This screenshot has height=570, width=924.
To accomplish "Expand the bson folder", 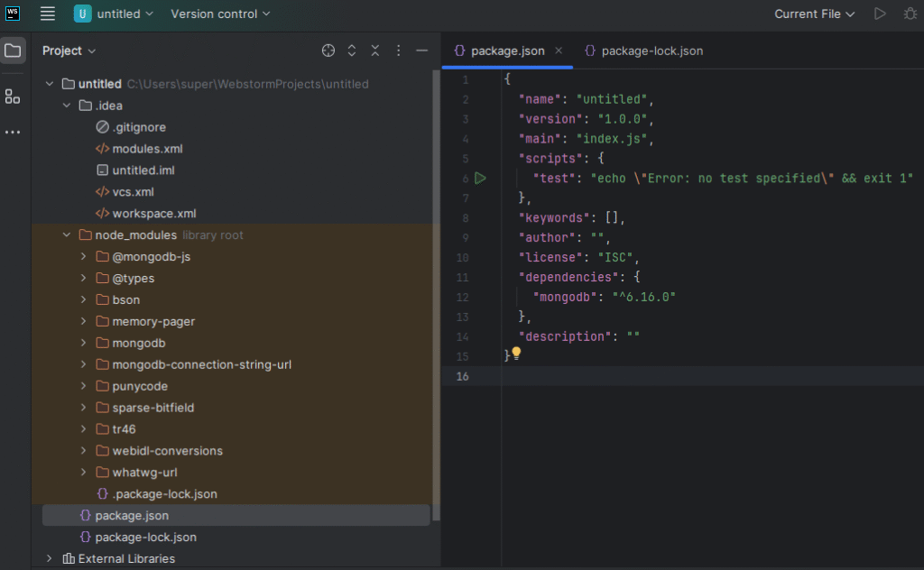I will (x=83, y=299).
